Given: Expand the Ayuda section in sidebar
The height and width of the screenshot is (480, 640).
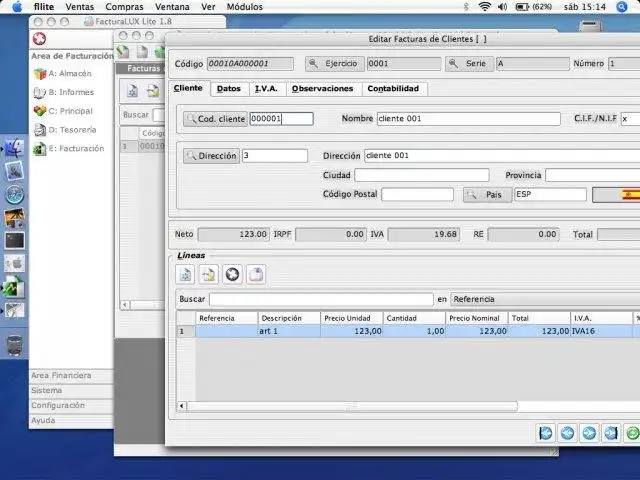Looking at the screenshot, I should (71, 420).
